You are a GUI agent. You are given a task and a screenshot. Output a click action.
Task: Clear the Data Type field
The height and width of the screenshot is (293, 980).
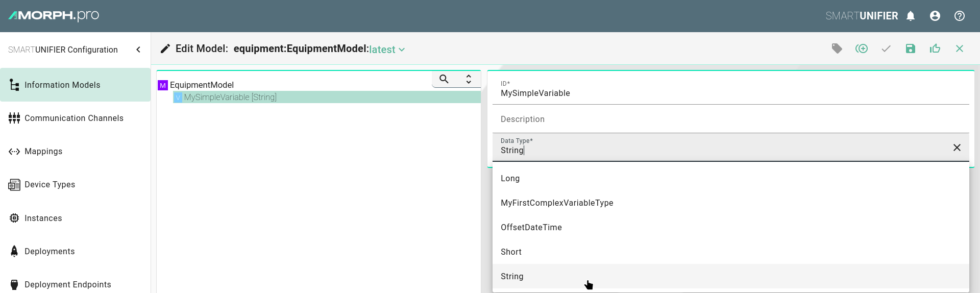click(957, 148)
